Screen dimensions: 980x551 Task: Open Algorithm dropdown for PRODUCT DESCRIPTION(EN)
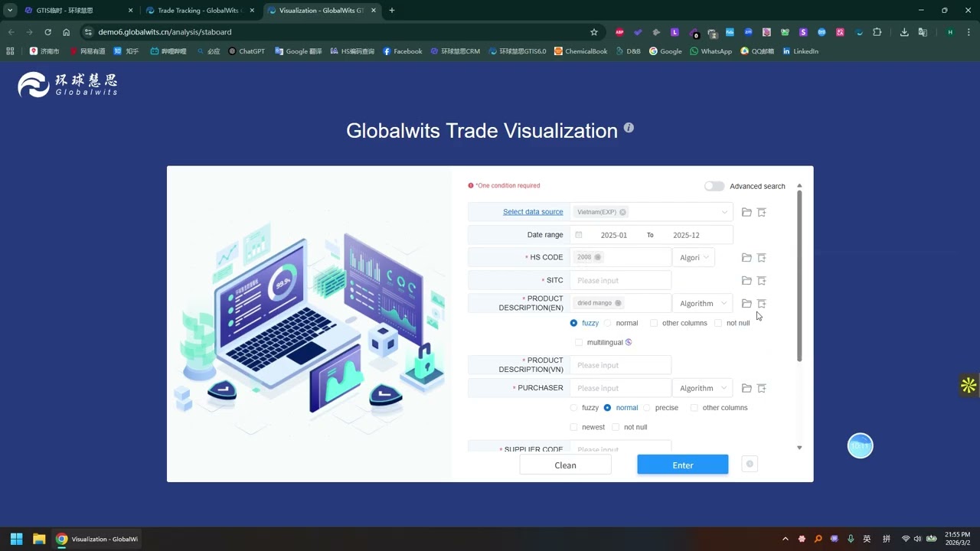[702, 303]
